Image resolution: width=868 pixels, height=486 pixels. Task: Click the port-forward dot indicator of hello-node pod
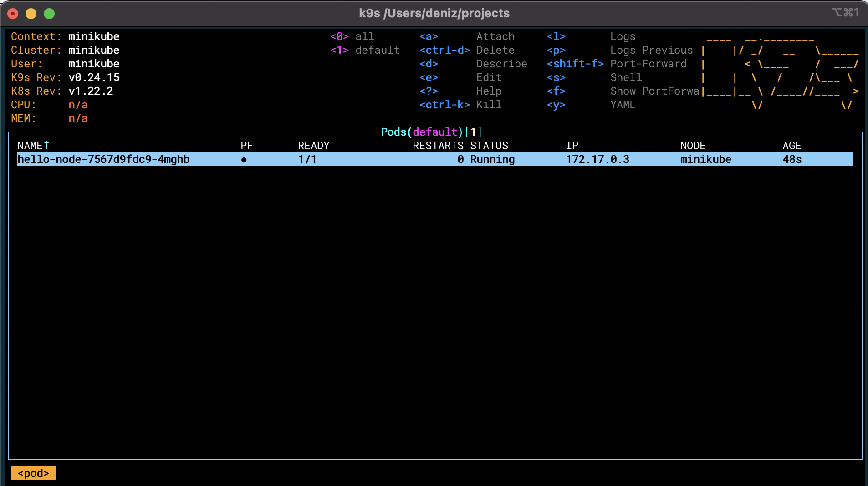point(244,160)
